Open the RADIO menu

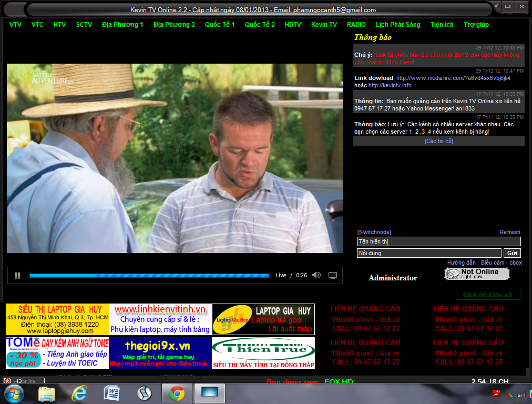(x=356, y=24)
